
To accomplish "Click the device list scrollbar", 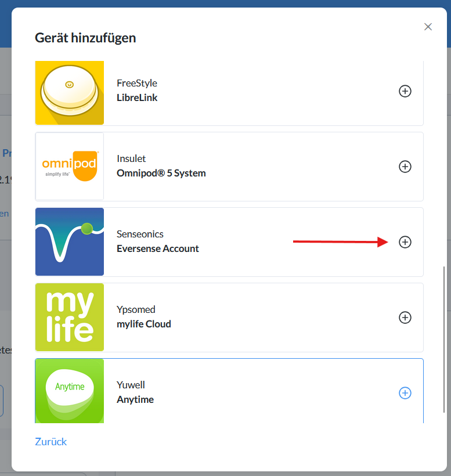I will tap(443, 340).
